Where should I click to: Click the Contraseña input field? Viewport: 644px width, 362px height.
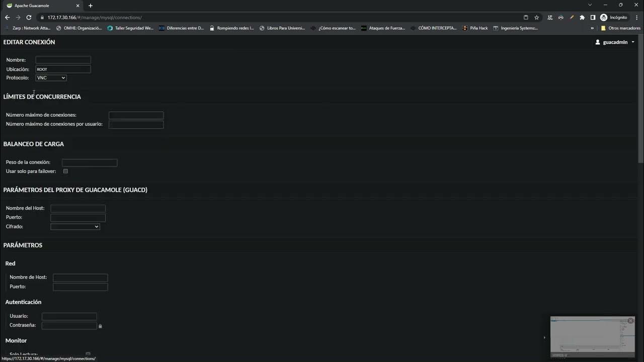[x=69, y=325]
